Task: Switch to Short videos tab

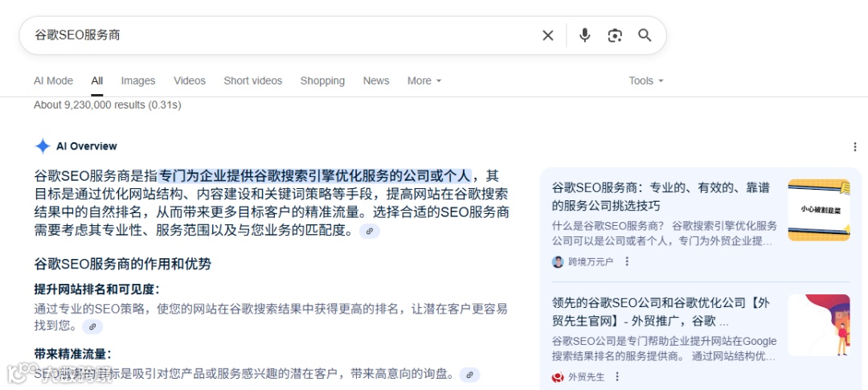Action: (253, 81)
